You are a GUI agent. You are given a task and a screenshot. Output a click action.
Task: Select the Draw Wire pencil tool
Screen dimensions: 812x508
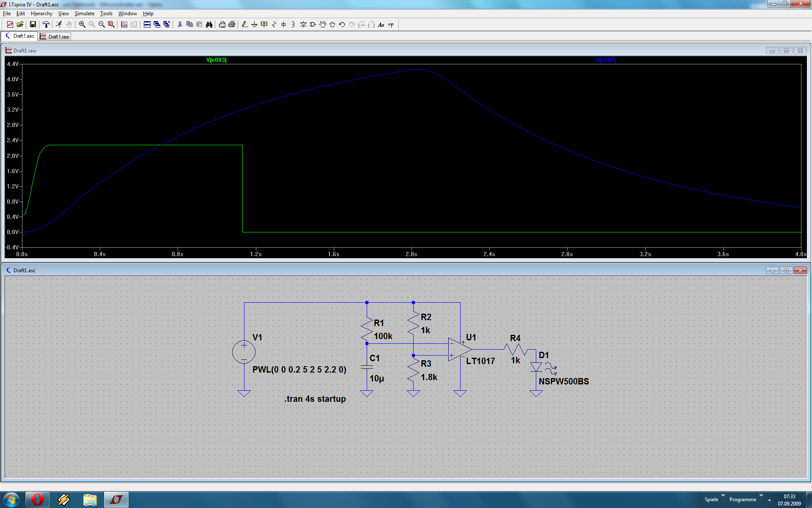245,25
